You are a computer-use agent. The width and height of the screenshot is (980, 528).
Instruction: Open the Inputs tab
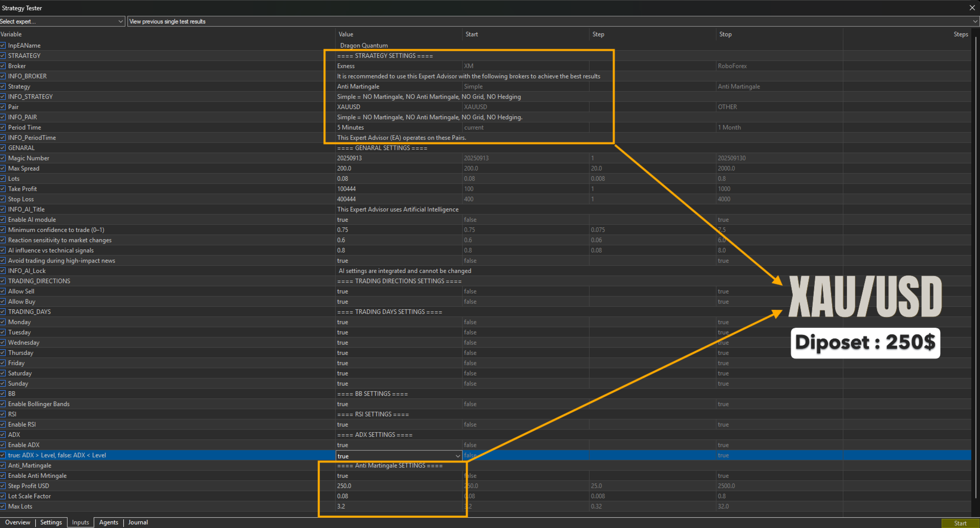[80, 522]
